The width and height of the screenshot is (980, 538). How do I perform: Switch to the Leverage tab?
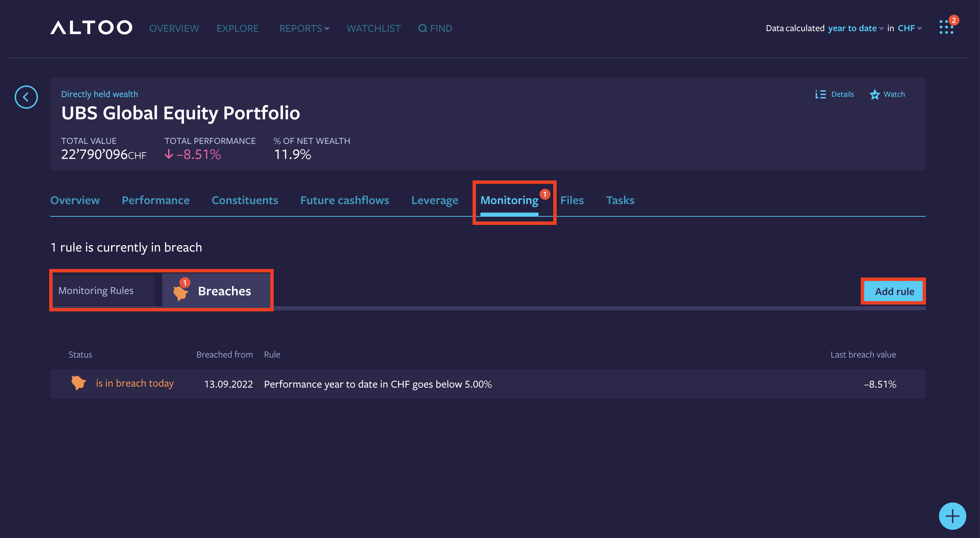[x=434, y=200]
